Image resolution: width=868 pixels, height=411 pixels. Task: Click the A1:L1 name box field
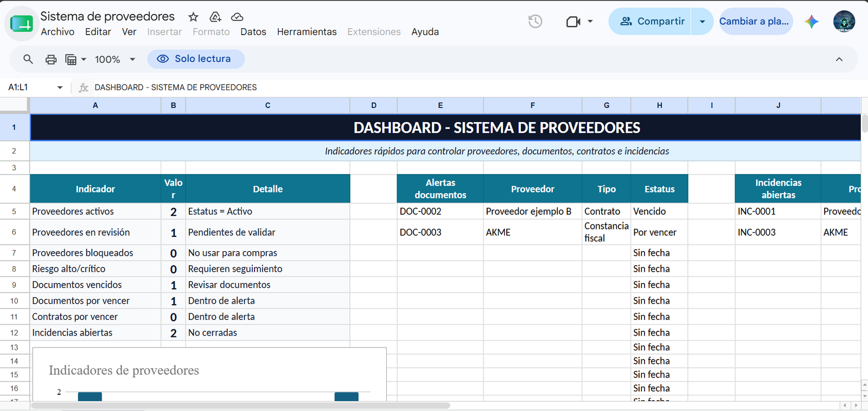tap(30, 87)
